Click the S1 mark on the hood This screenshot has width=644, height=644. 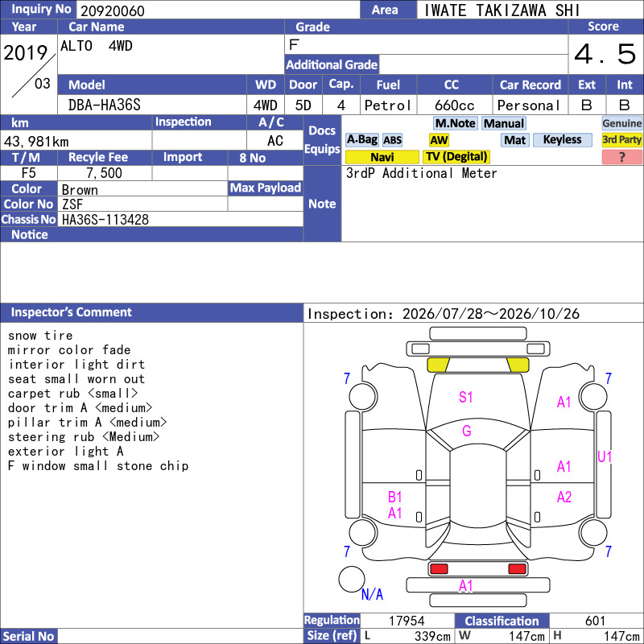click(x=466, y=397)
